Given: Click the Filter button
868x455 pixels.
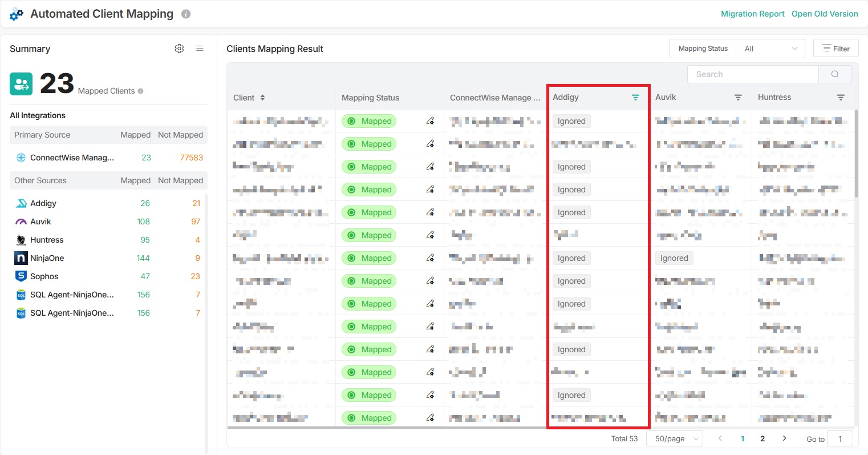Looking at the screenshot, I should coord(836,49).
